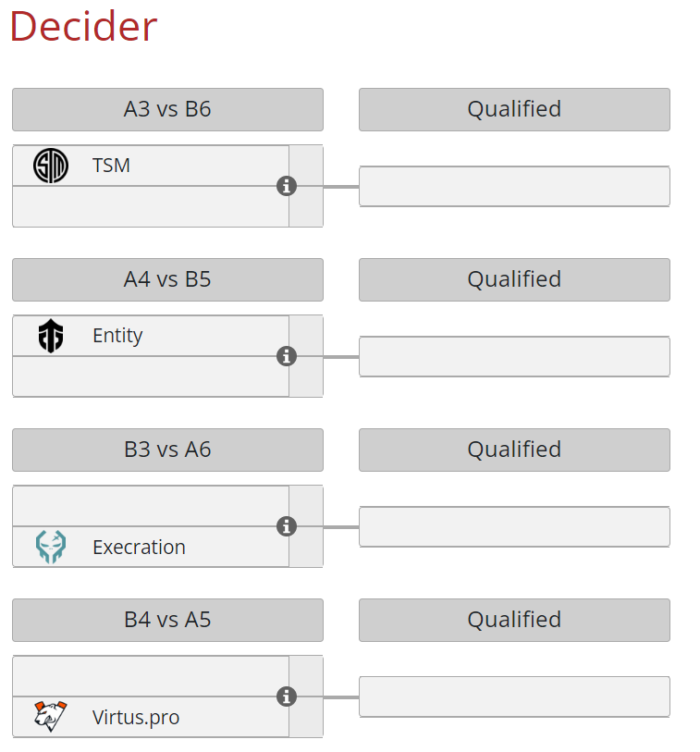Open match info for B4 vs A5
This screenshot has height=752, width=700.
pyautogui.click(x=287, y=697)
